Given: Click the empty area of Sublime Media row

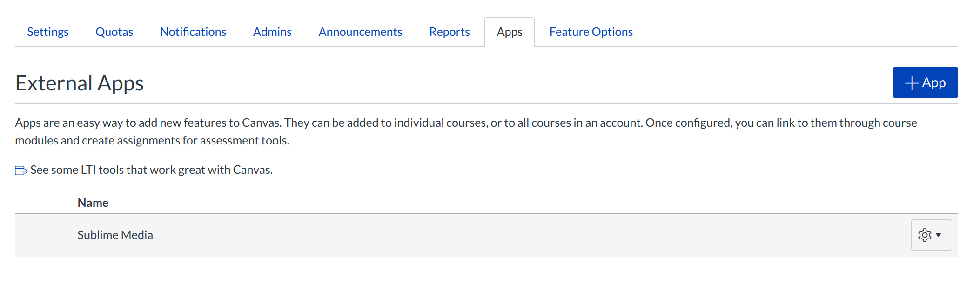Looking at the screenshot, I should click(x=512, y=235).
